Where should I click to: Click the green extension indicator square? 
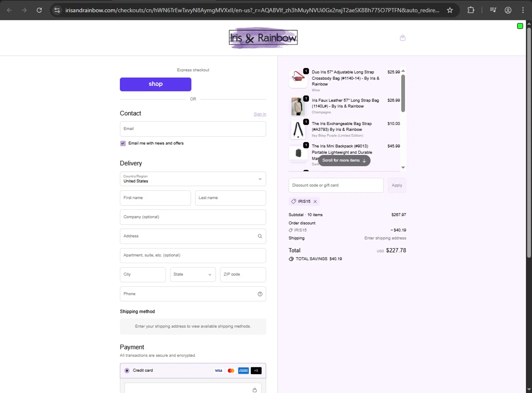520,26
